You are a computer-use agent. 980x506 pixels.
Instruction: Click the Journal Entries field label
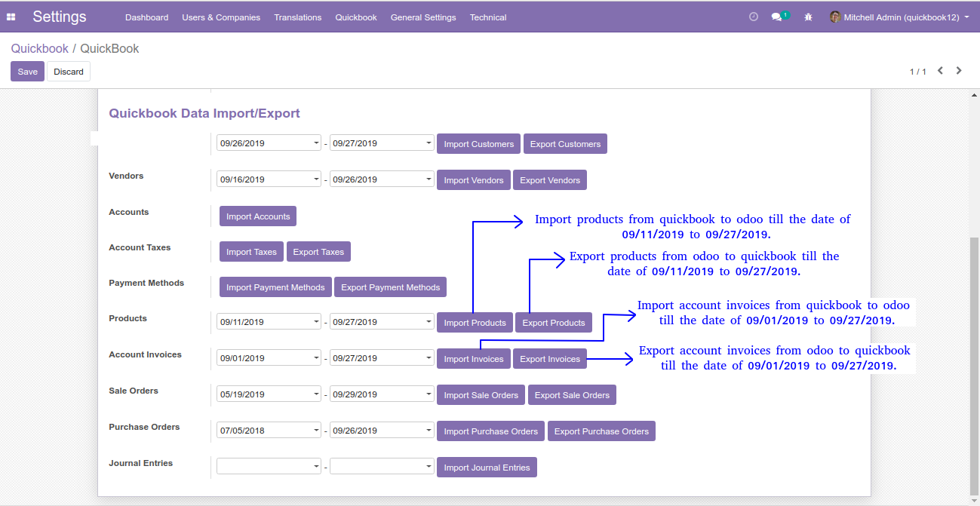[140, 463]
